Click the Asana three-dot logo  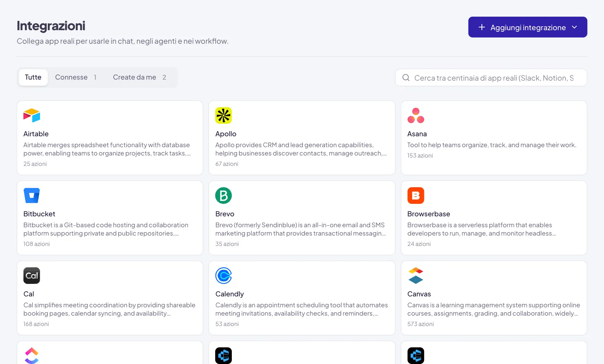tap(416, 116)
